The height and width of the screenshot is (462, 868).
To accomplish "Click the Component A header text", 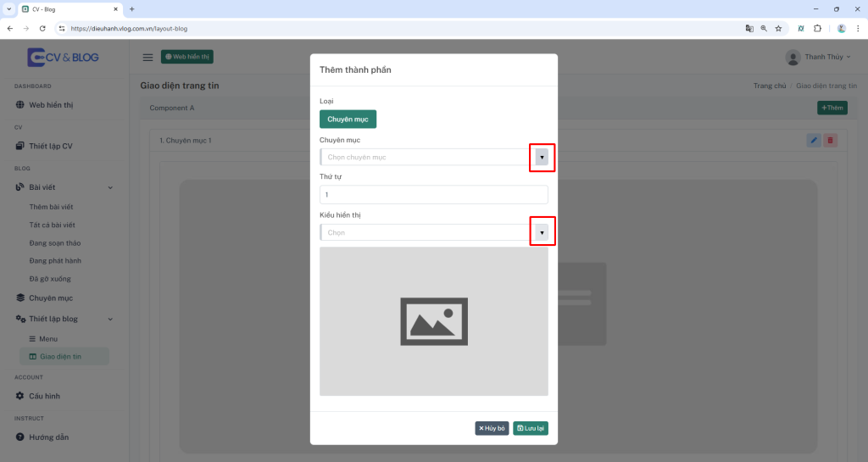I will tap(171, 108).
